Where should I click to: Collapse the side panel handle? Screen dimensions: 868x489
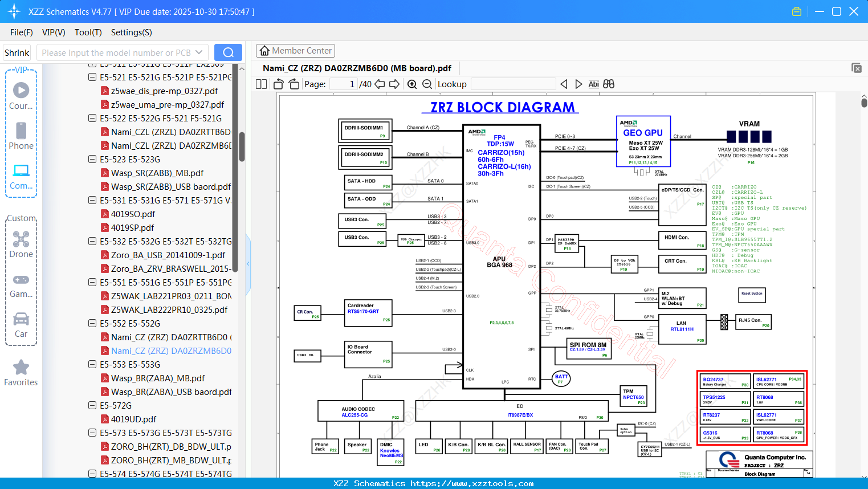tap(248, 264)
